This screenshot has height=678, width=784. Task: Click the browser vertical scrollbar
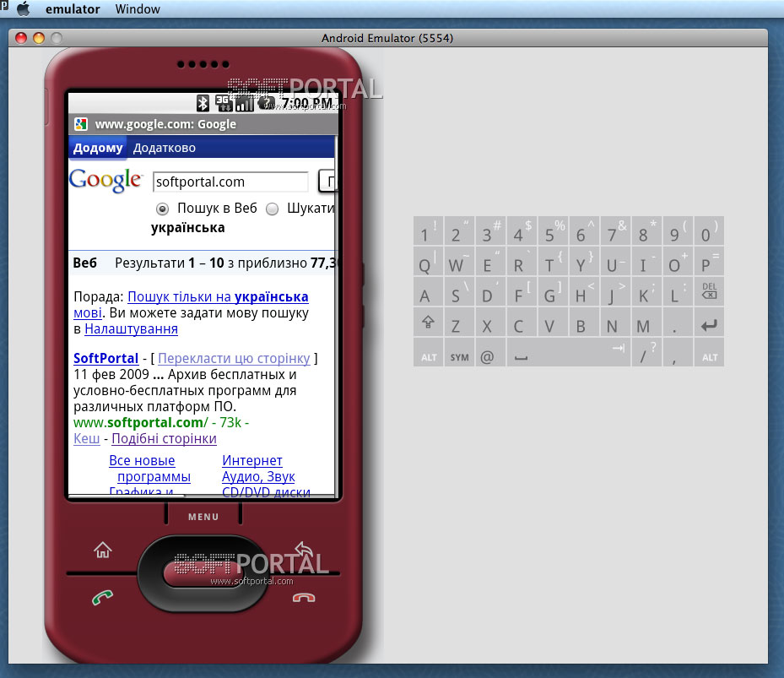[337, 315]
